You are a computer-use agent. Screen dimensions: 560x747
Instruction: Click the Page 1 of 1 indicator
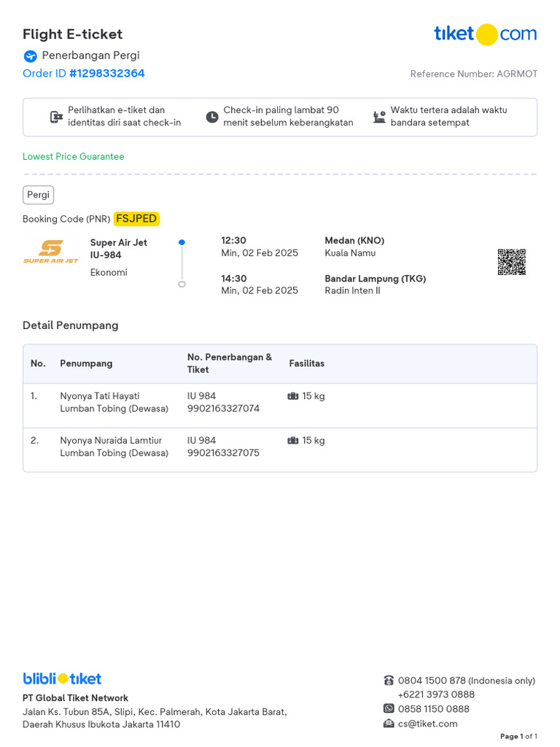pyautogui.click(x=518, y=737)
